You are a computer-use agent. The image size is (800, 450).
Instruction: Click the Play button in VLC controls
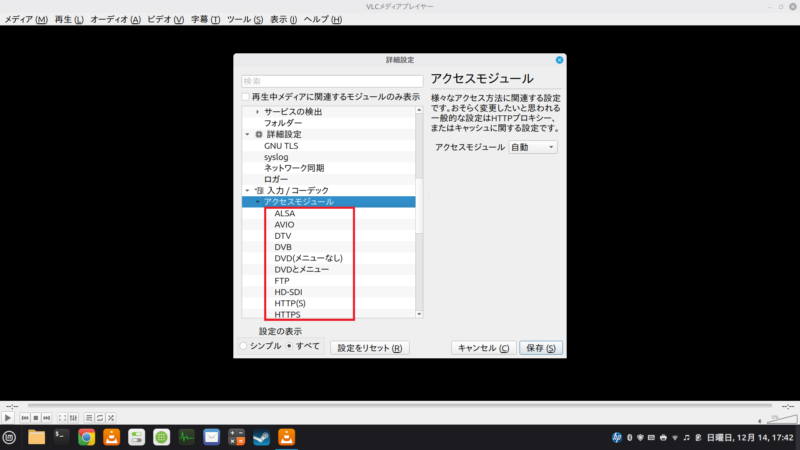(x=9, y=417)
